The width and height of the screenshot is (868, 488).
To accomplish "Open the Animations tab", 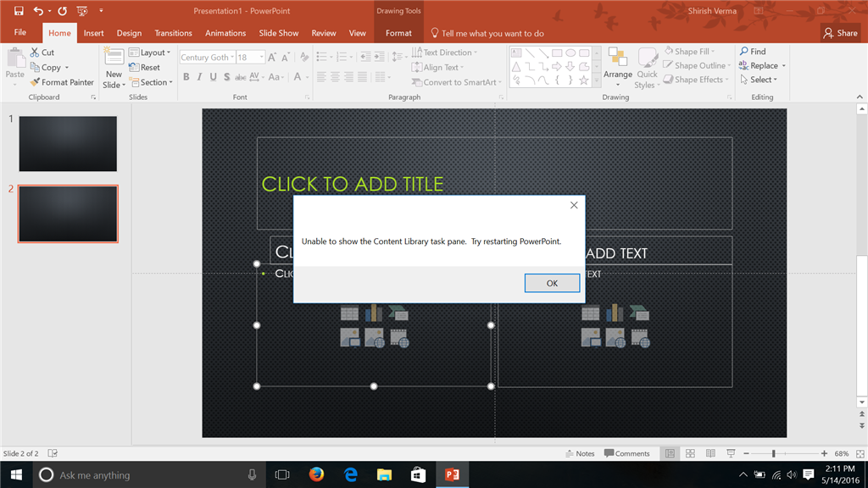I will (225, 33).
